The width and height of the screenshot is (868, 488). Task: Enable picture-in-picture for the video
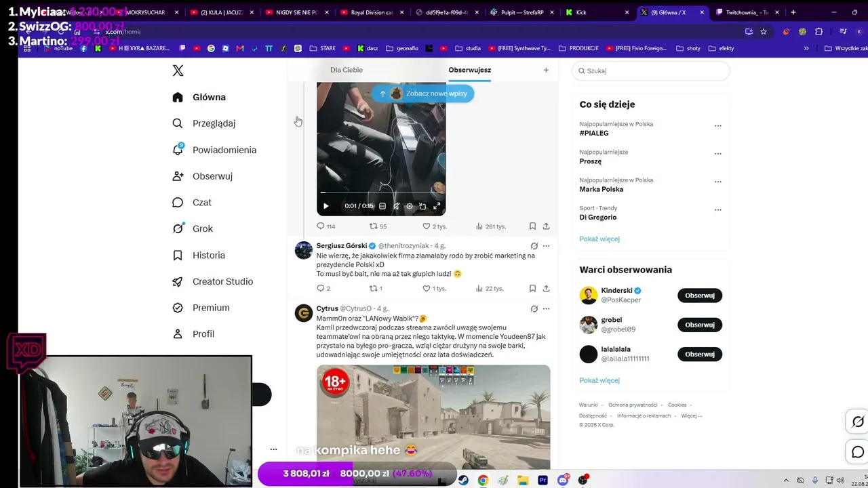(x=422, y=206)
